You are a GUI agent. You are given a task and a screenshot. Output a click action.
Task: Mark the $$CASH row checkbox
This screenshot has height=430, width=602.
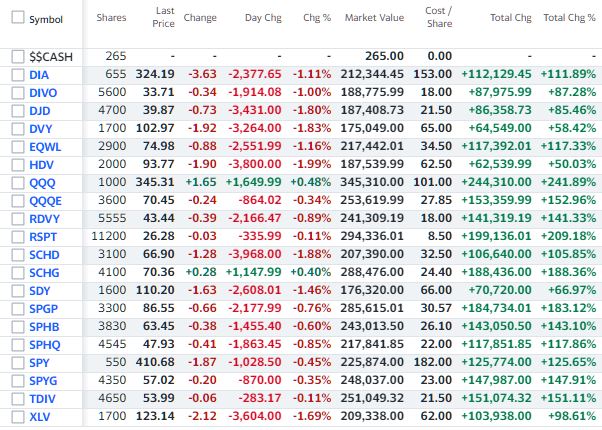coord(18,56)
